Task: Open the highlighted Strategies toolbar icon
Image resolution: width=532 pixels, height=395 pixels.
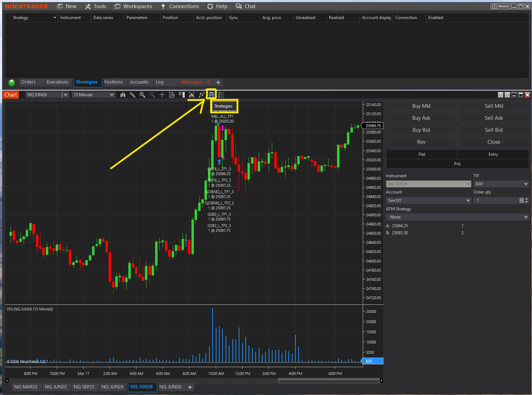Action: coord(211,94)
